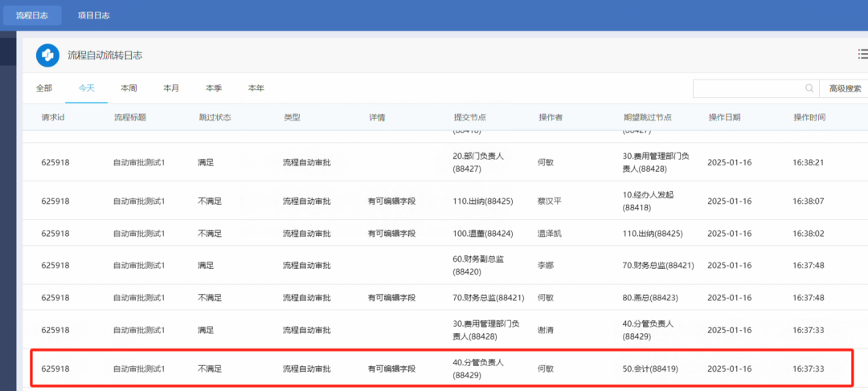Click the 操作时间 column header
Viewport: 868px width, 391px height.
[809, 117]
